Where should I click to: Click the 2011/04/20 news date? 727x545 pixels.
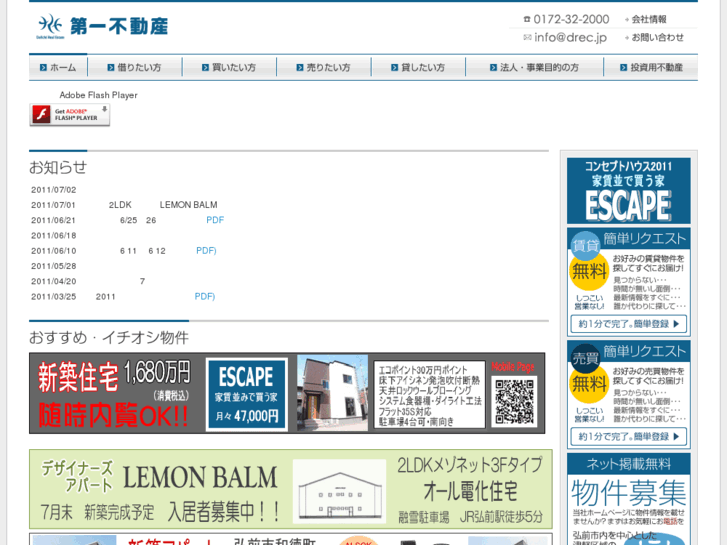click(54, 282)
